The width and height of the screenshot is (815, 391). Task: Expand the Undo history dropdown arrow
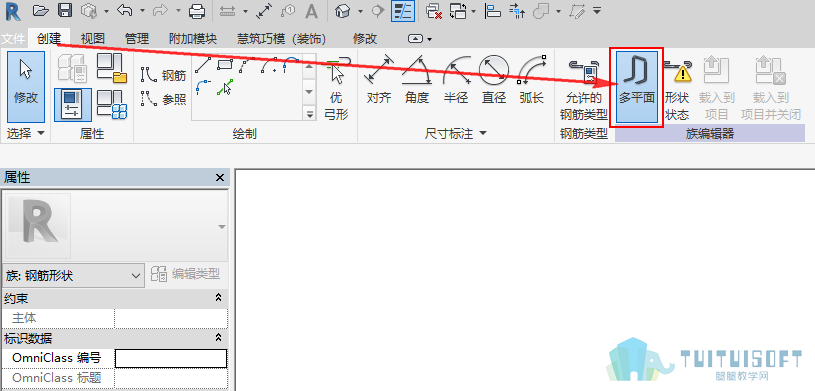[142, 11]
